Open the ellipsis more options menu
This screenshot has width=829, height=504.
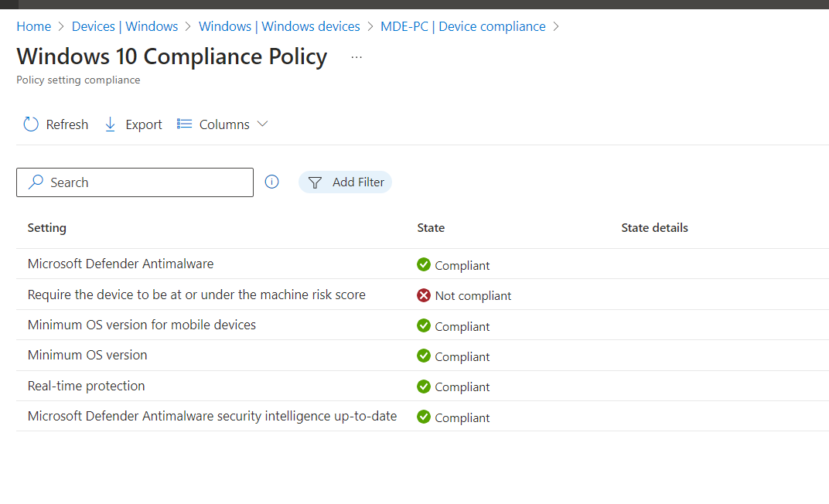(357, 58)
